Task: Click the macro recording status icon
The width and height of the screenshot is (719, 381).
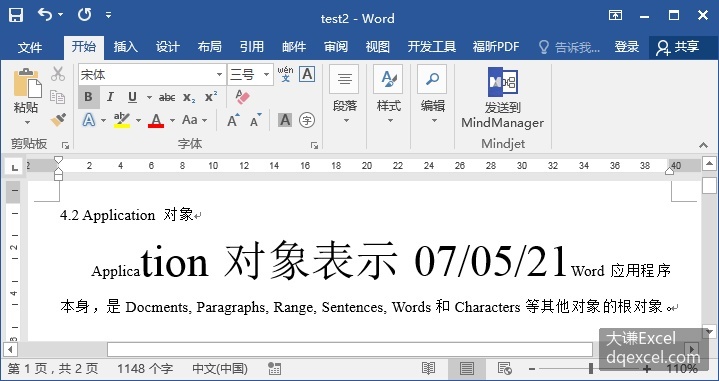Action: (x=275, y=369)
